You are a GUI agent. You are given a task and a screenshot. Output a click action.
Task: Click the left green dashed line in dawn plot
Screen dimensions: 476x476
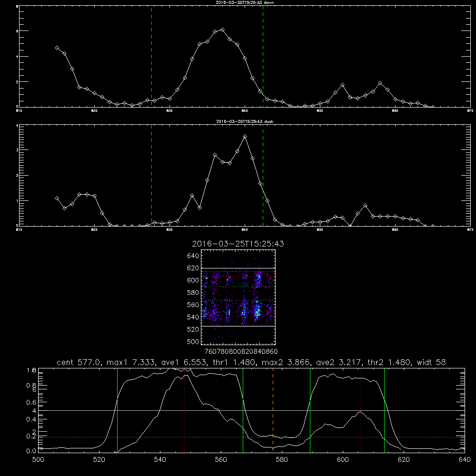tap(151, 57)
